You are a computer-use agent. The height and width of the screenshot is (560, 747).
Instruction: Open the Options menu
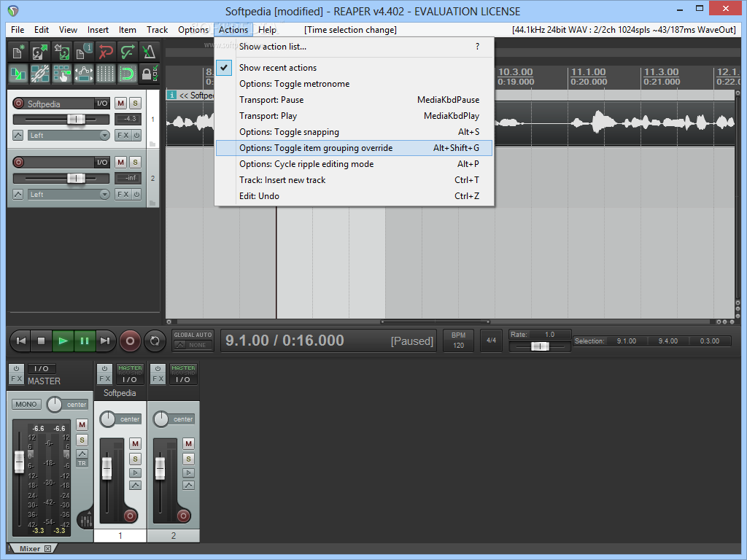(193, 29)
